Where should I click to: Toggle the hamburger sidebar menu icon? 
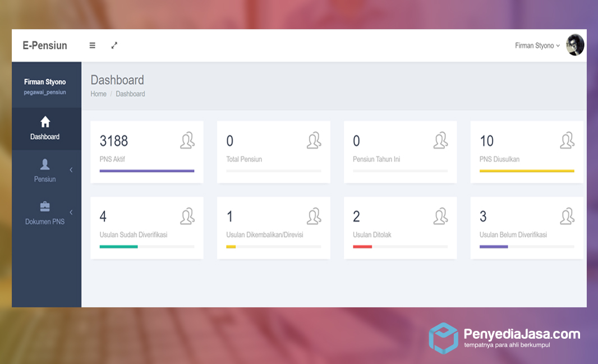[93, 45]
